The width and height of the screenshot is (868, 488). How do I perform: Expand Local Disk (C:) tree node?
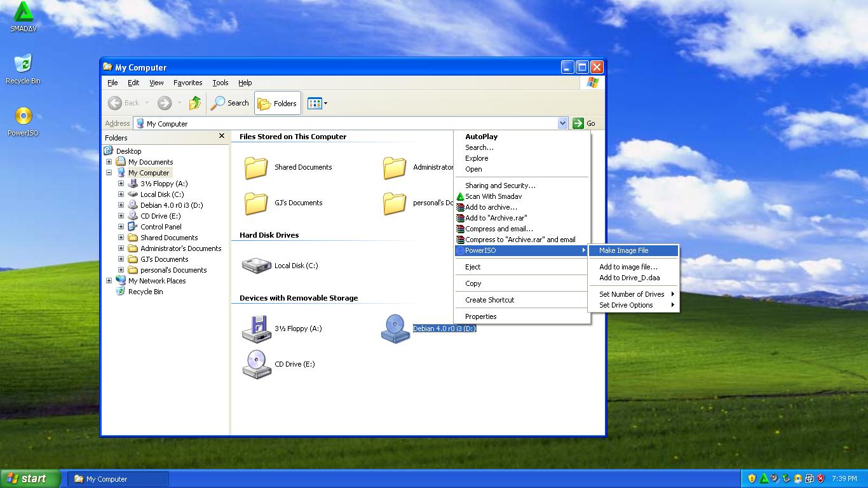(121, 194)
